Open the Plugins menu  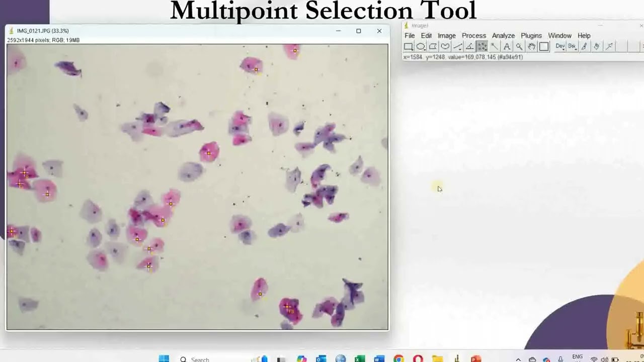click(531, 36)
